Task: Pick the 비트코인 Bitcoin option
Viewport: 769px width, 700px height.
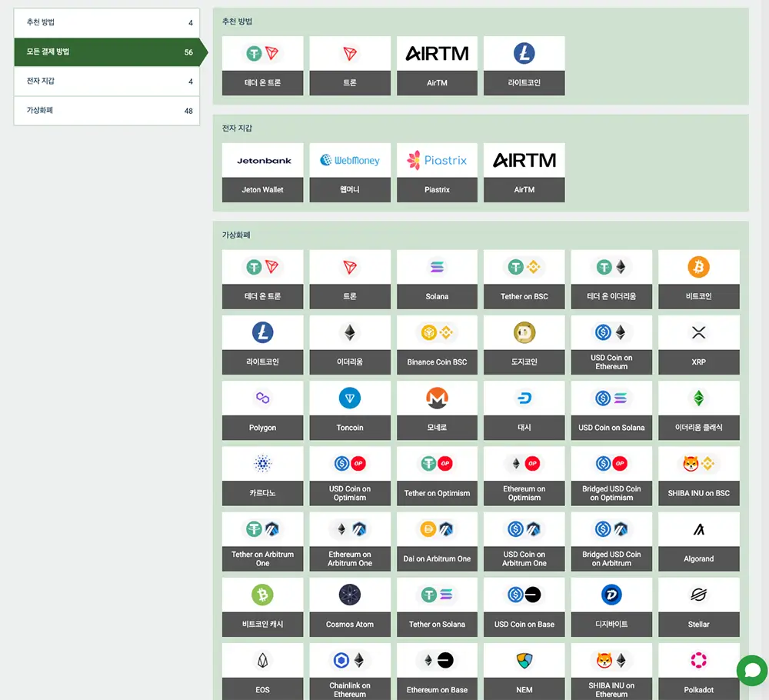Action: click(x=699, y=279)
